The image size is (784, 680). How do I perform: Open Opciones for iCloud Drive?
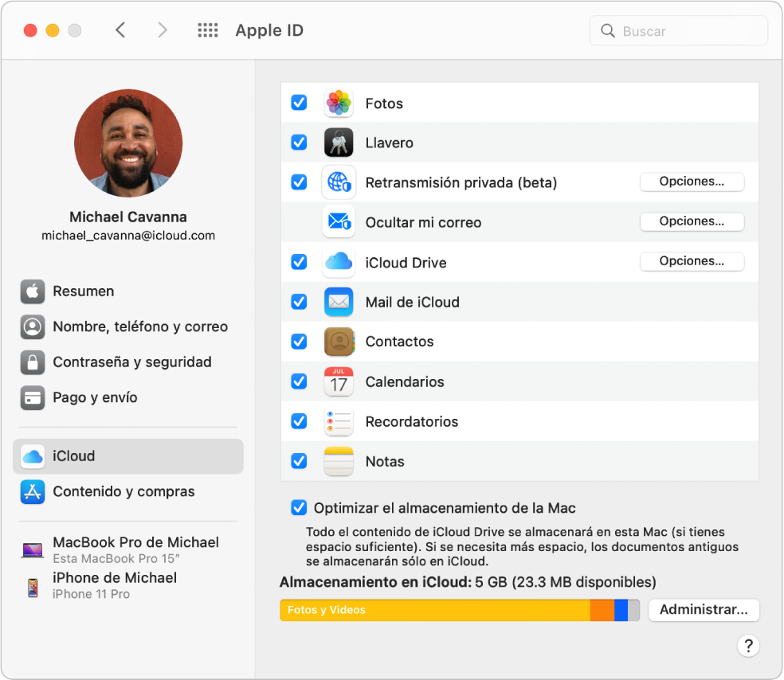(692, 261)
